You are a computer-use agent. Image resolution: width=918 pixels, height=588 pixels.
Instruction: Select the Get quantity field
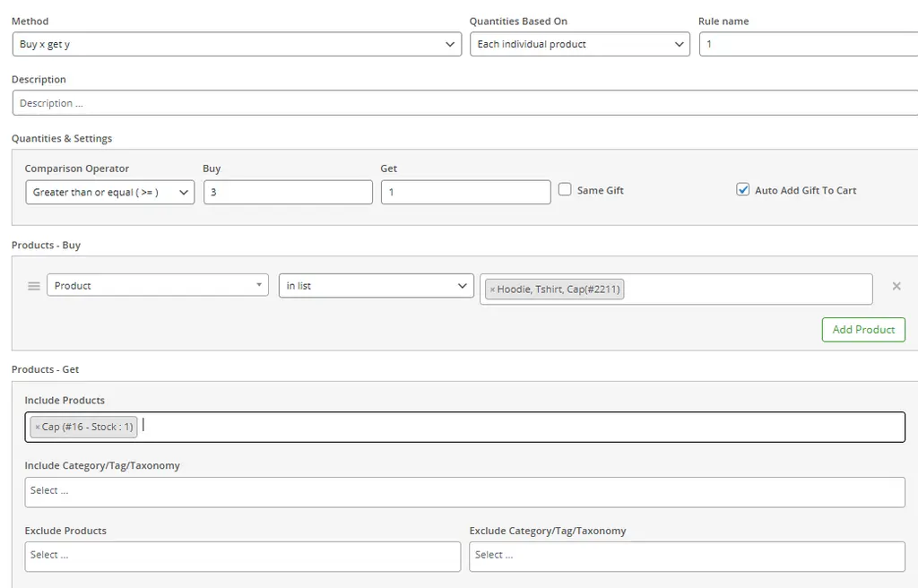pos(464,193)
